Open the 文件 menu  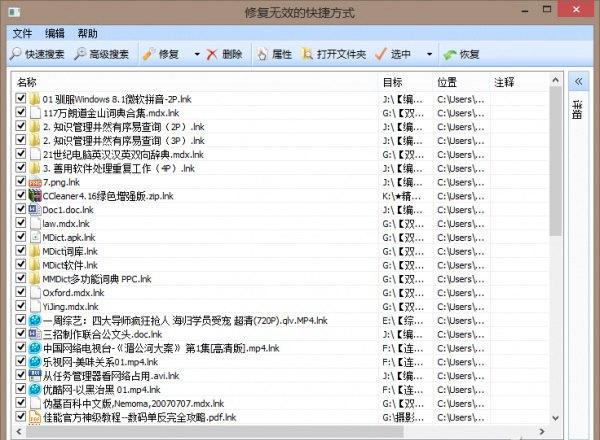pyautogui.click(x=22, y=34)
